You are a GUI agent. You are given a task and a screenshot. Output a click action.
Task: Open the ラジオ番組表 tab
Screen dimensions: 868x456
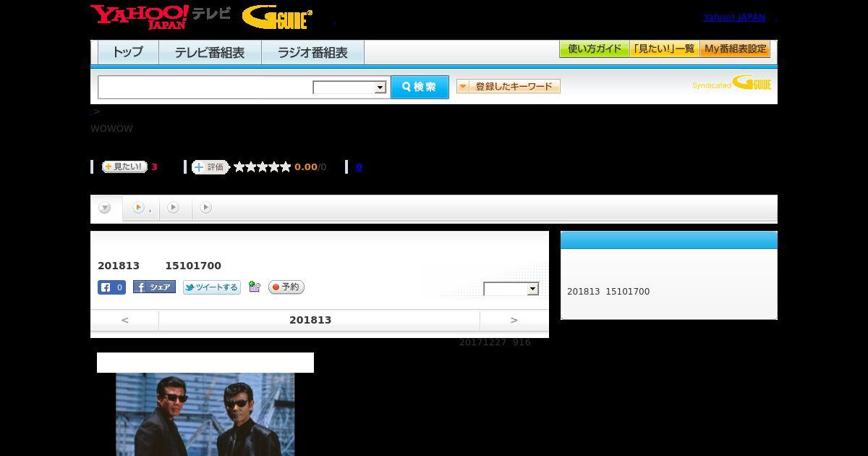[312, 52]
